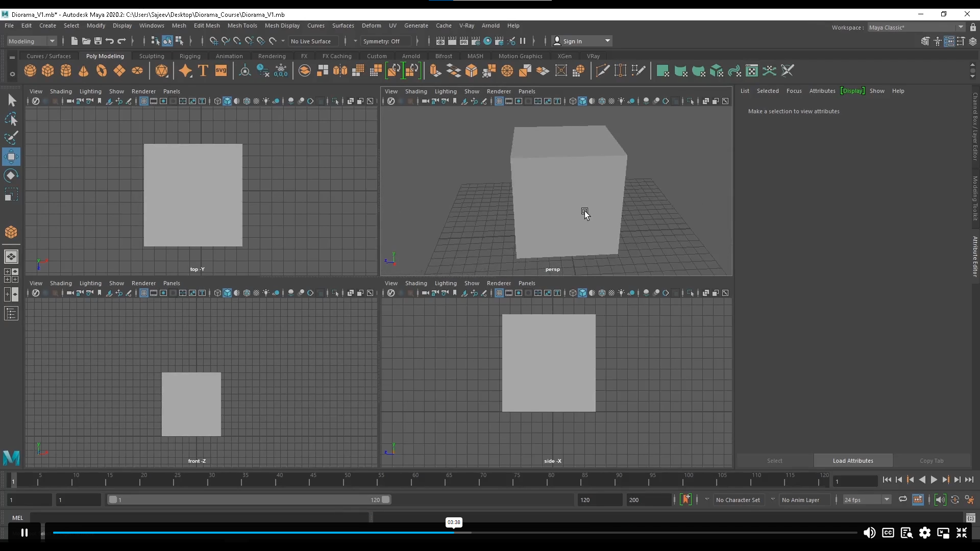The height and width of the screenshot is (551, 980).
Task: Open the Workspace selector dropdown
Action: [961, 27]
